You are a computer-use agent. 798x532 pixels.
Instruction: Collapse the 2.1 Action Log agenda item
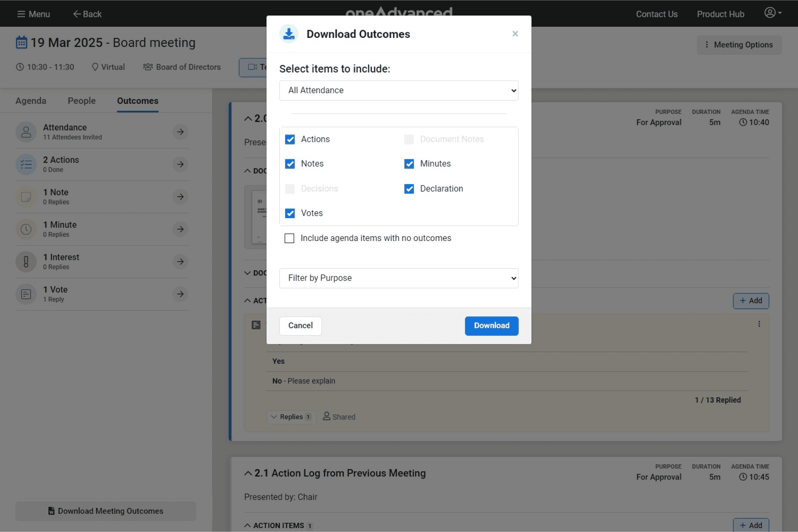tap(248, 473)
